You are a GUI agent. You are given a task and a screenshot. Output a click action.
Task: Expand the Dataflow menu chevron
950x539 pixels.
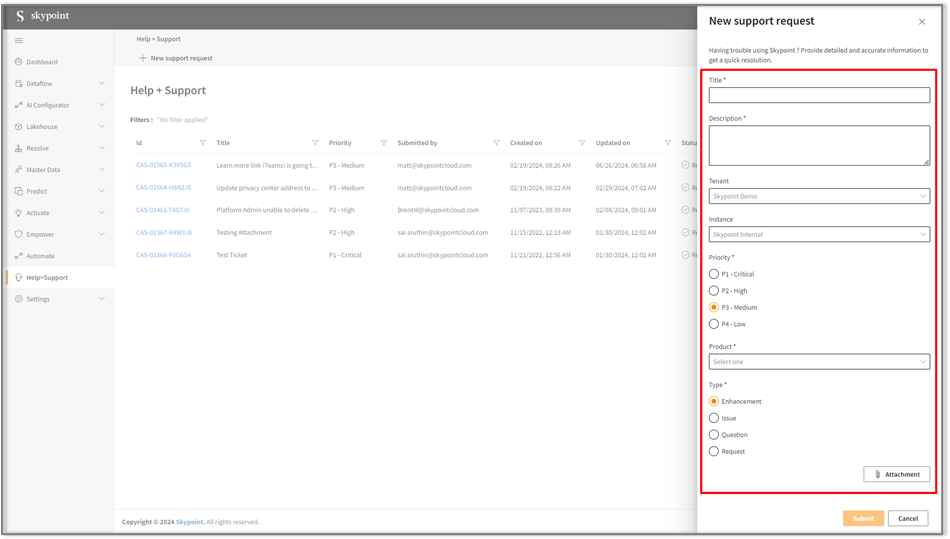coord(102,84)
